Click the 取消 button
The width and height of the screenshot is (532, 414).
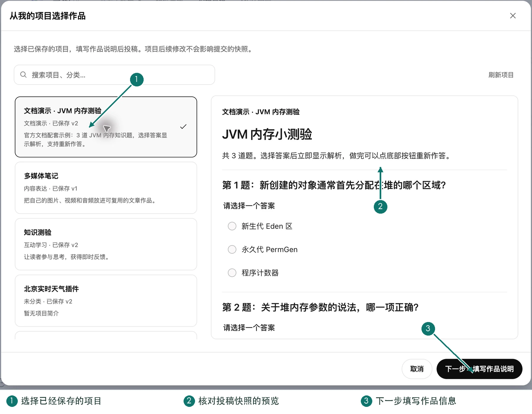coord(417,369)
